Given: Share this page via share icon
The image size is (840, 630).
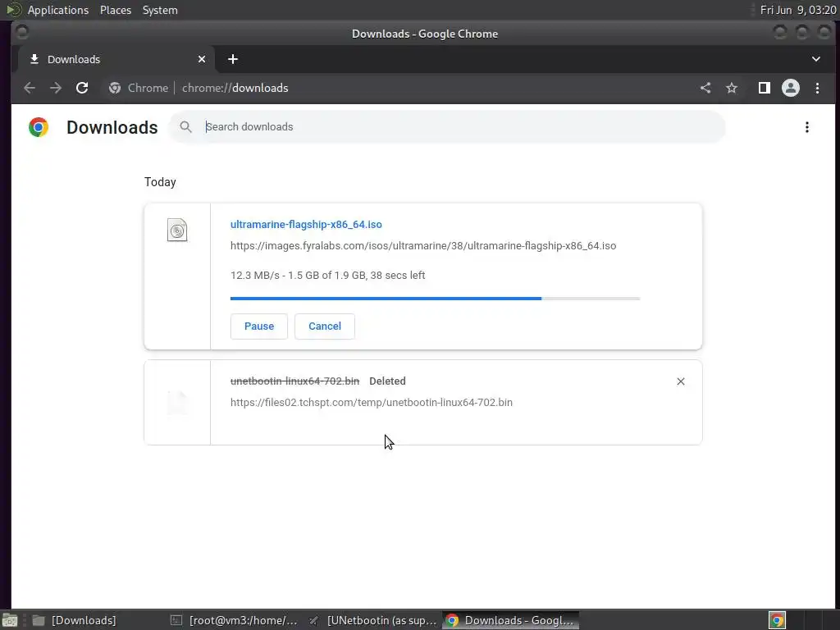Looking at the screenshot, I should (x=705, y=88).
